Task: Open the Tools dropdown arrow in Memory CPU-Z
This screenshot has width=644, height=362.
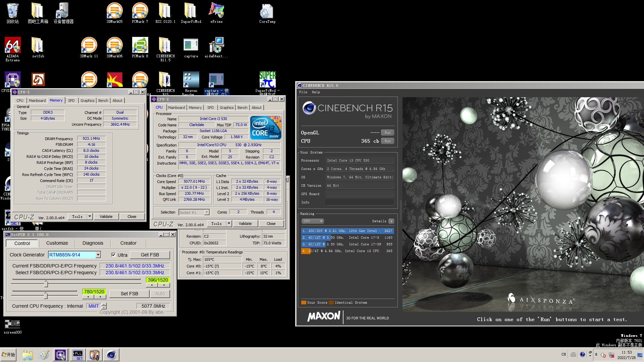Action: 90,217
